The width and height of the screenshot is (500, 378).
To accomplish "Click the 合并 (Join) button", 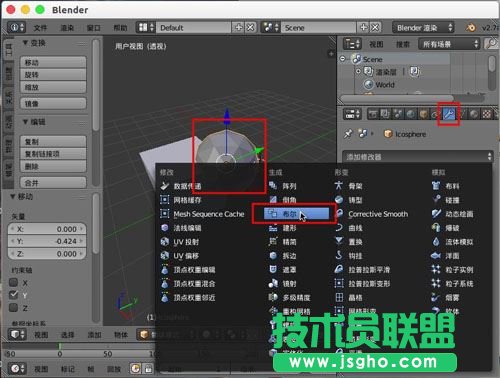I will (x=53, y=183).
